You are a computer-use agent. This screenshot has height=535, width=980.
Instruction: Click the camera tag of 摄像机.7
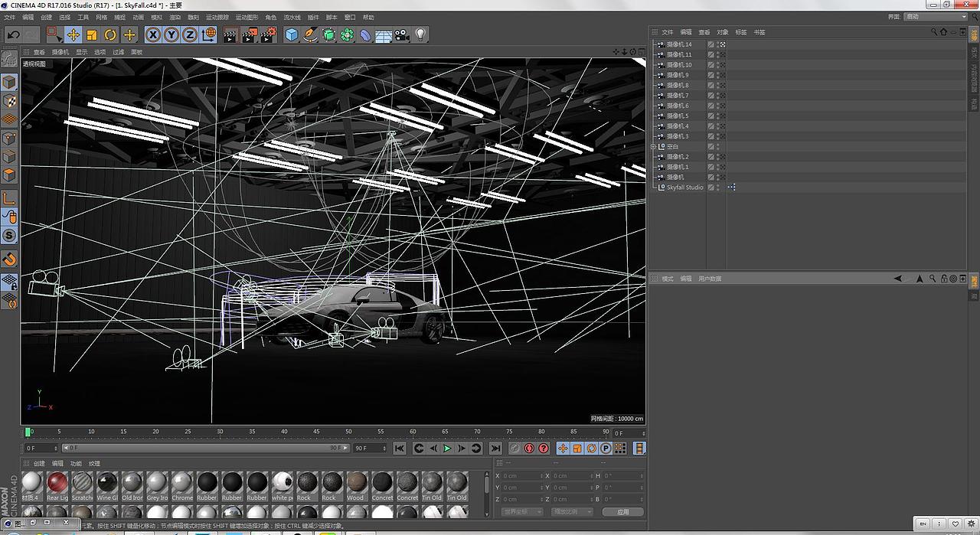[723, 96]
